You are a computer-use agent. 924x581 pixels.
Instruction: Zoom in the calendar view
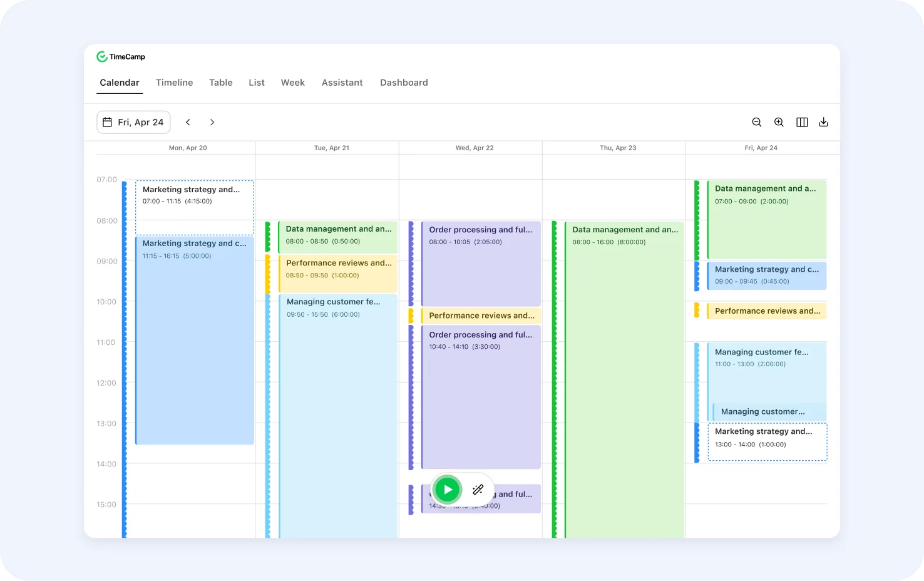point(779,122)
